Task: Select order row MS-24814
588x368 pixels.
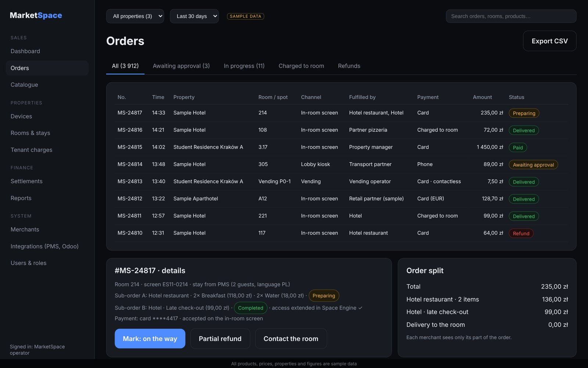Action: (341, 164)
